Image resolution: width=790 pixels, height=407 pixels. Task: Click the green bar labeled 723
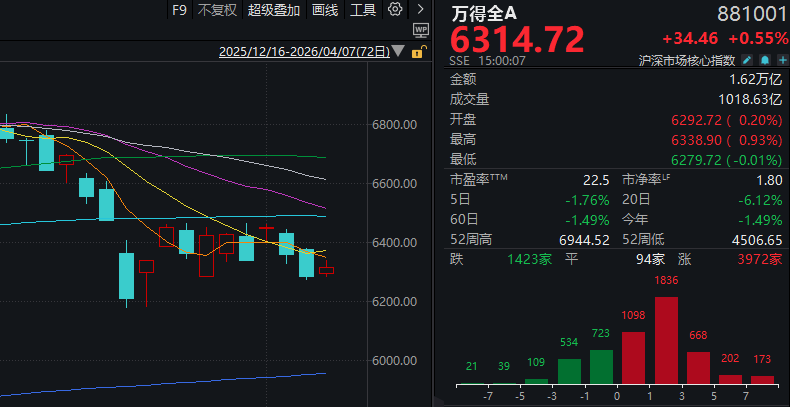coord(601,366)
